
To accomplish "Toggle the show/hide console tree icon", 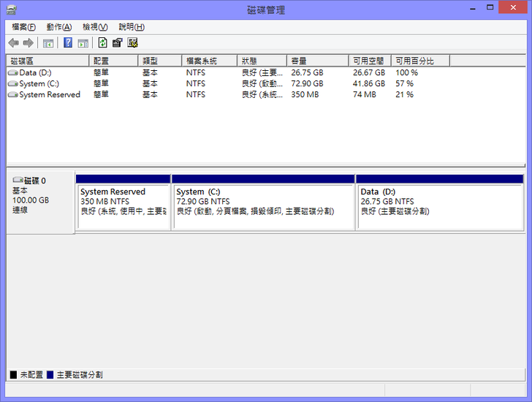I will [48, 43].
